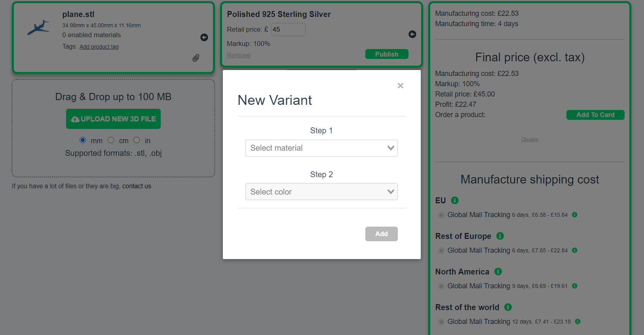644x335 pixels.
Task: Select Rest of the world Global Mail Tracking radio
Action: [441, 322]
